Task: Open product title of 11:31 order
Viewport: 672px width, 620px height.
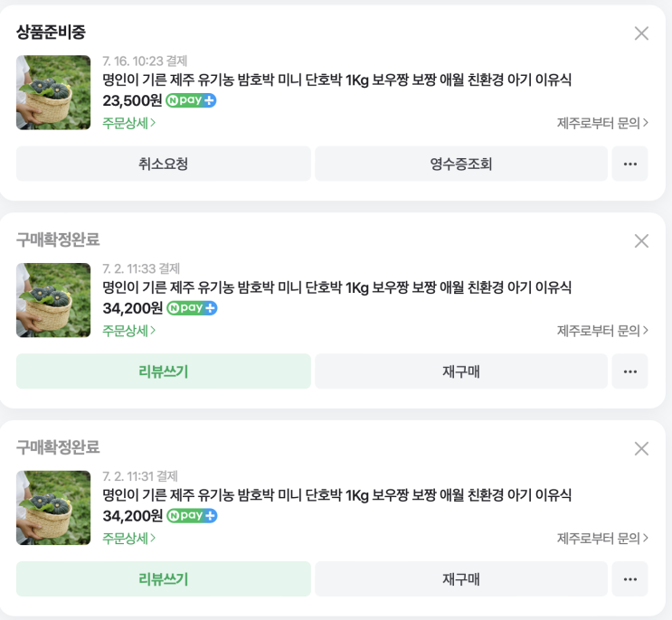Action: tap(336, 495)
